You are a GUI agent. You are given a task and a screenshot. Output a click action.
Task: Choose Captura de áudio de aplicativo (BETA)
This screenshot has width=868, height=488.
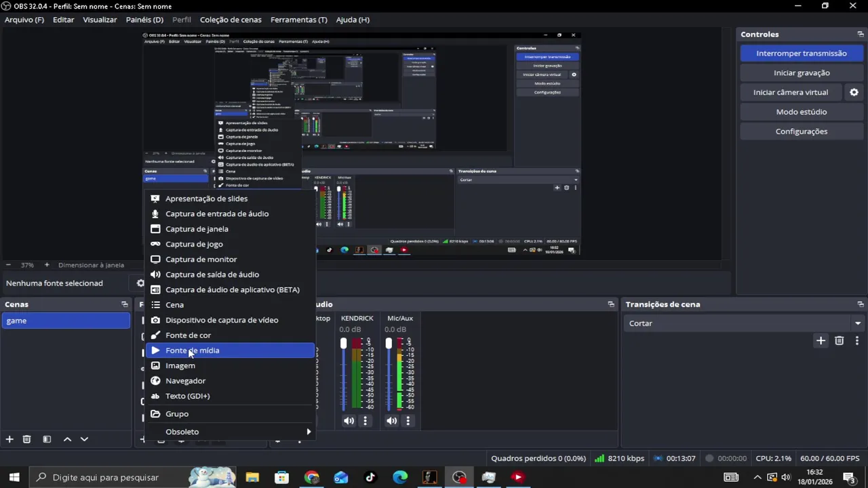pos(230,289)
